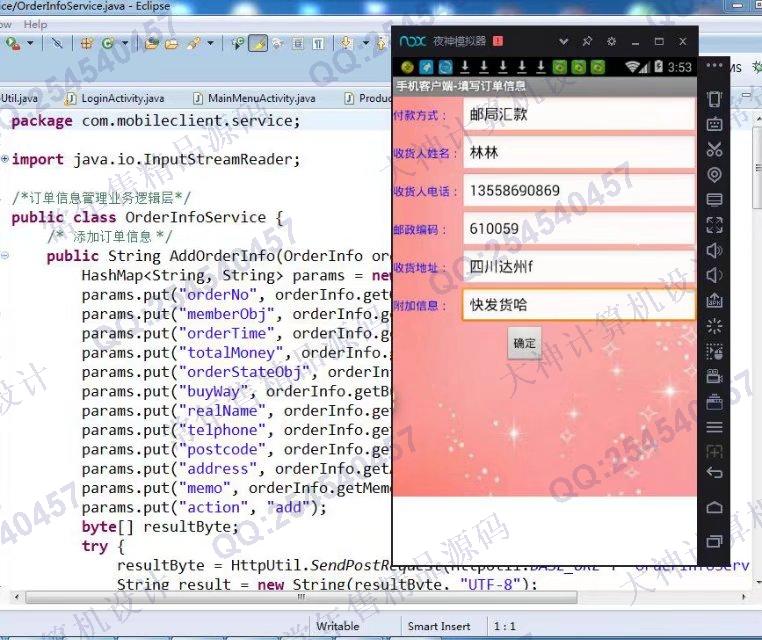The image size is (762, 640).
Task: Click the Nox video recorder icon
Action: (x=714, y=376)
